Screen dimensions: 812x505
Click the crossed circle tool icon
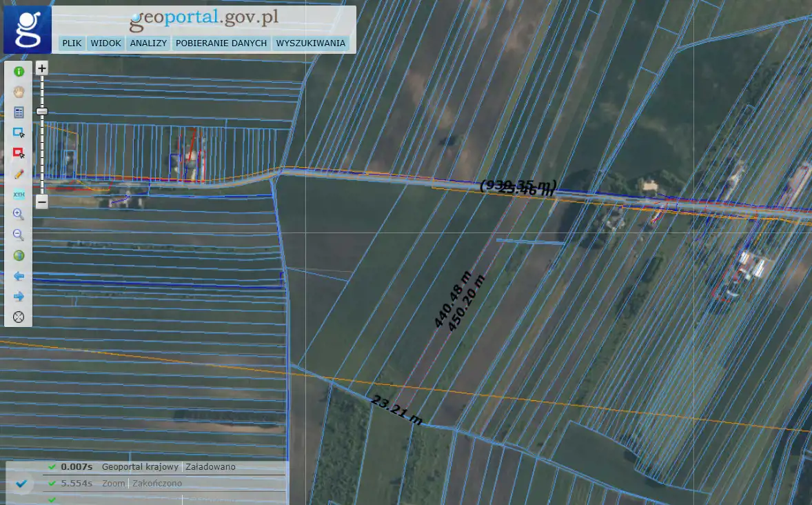click(x=19, y=317)
